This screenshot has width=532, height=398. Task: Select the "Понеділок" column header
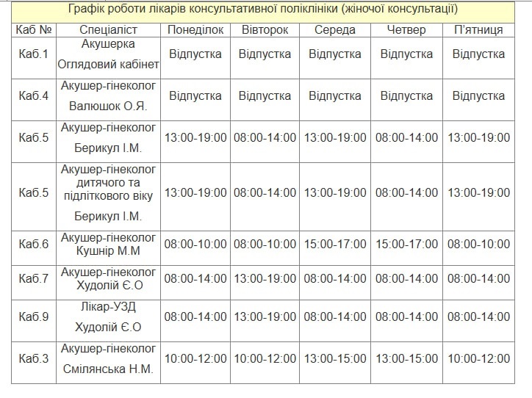[195, 30]
